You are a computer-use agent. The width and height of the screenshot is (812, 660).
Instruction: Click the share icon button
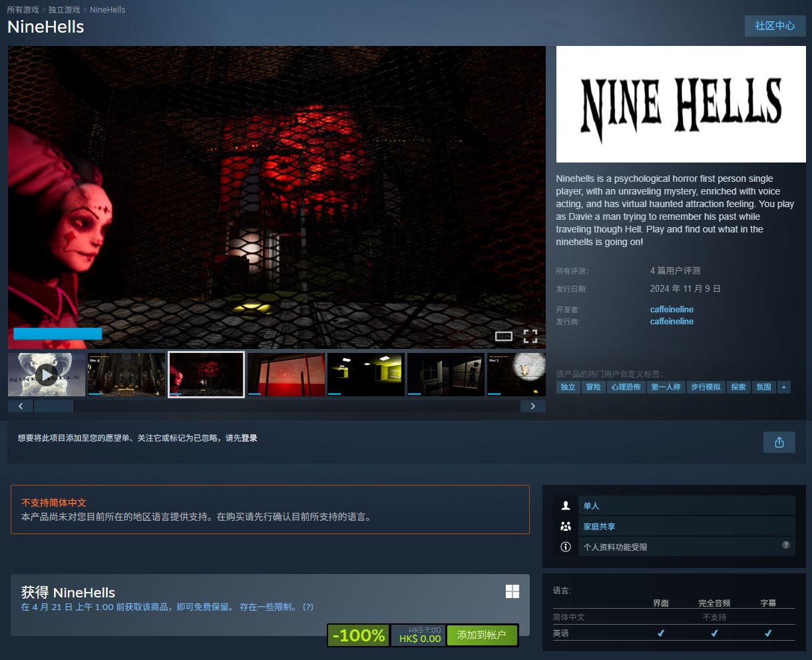point(779,442)
